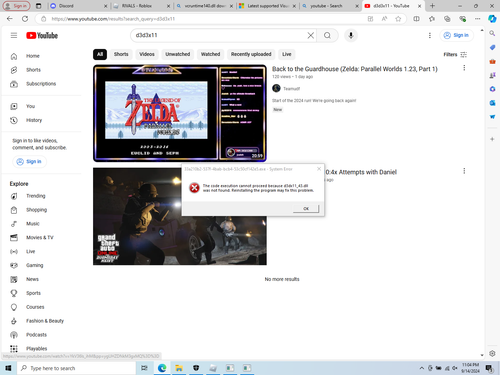This screenshot has width=500, height=375.
Task: Click the taskbar search box
Action: tap(77, 368)
